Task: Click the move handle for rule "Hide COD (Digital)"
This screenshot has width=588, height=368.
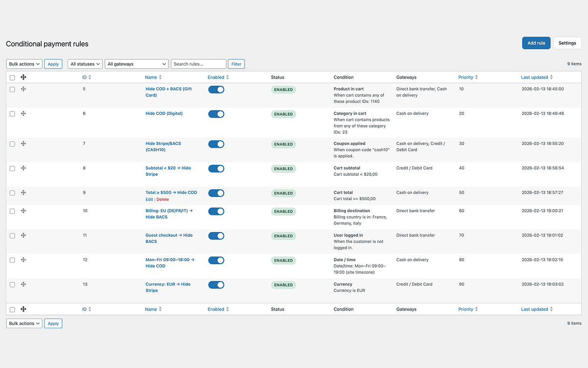Action: click(23, 113)
